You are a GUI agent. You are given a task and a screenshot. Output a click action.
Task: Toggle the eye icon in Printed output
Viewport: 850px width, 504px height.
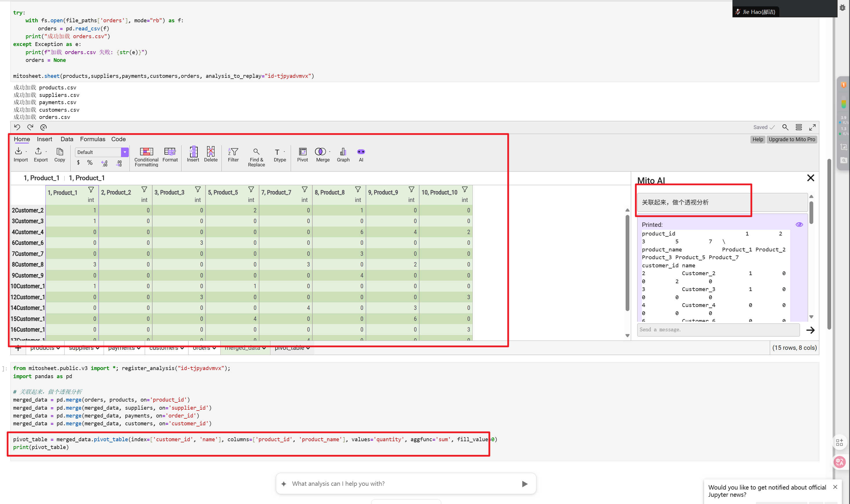click(799, 225)
